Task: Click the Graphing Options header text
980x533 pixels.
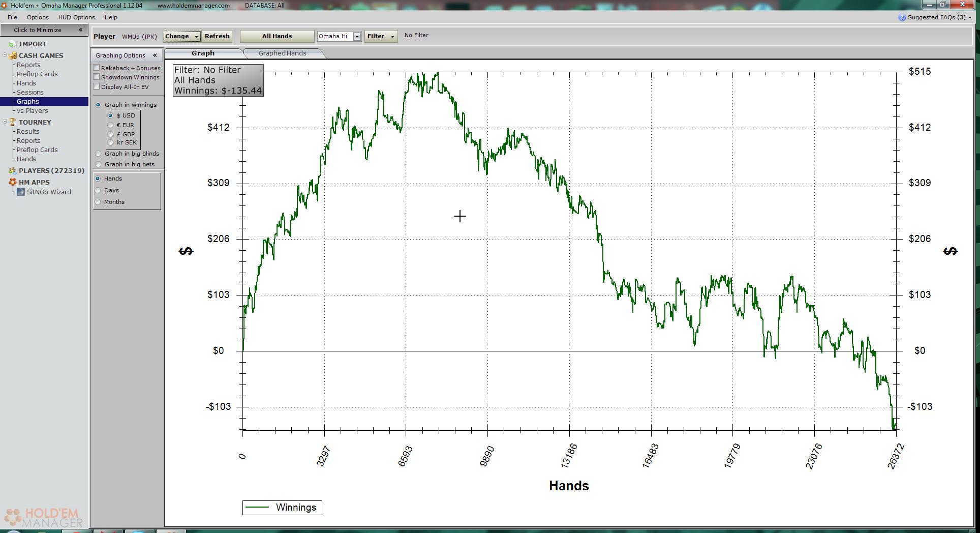Action: tap(120, 55)
